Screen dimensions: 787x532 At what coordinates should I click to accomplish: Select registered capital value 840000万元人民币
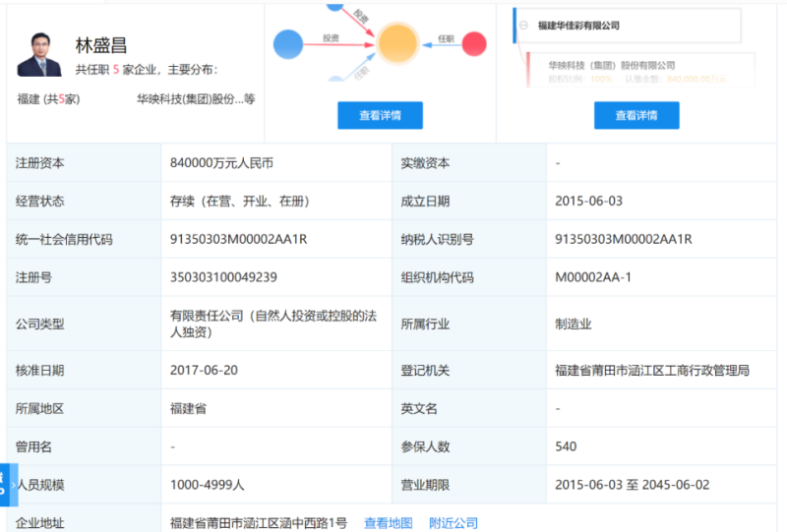point(221,163)
